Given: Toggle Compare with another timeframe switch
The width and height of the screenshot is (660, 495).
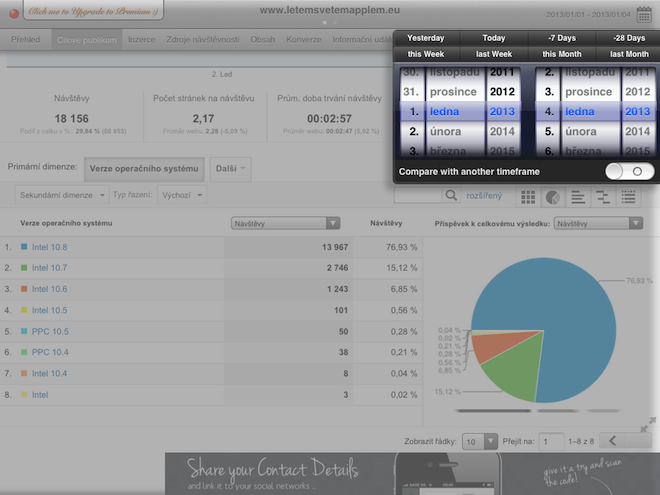Looking at the screenshot, I should 629,171.
